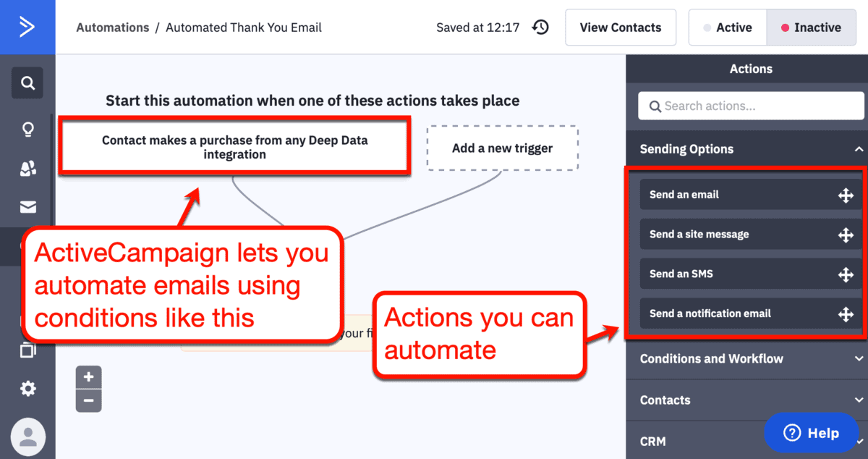868x459 pixels.
Task: Select the Automated Thank You Email breadcrumb
Action: [x=243, y=27]
